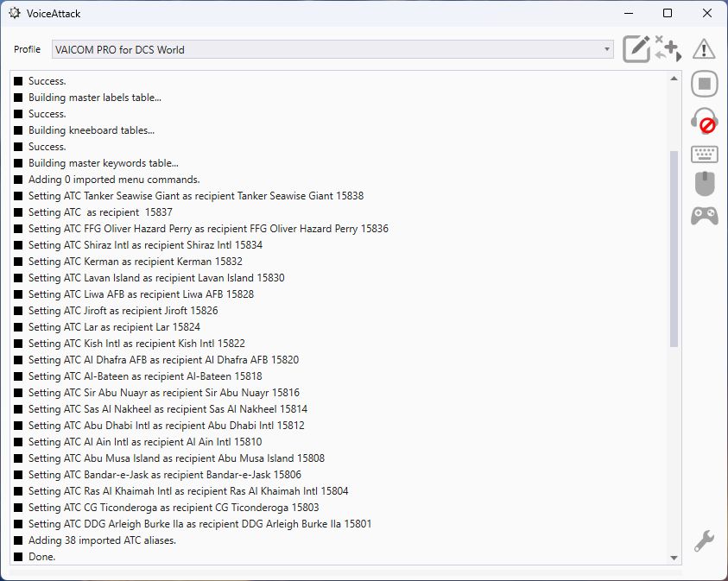This screenshot has height=581, width=728.
Task: Select 'Adding 0 imported menu commands.' entry
Action: click(114, 180)
